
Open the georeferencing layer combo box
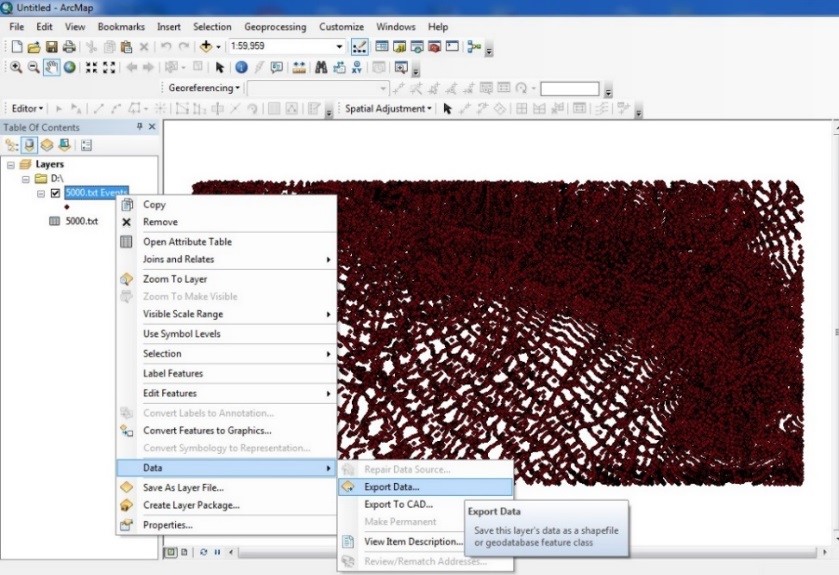click(317, 88)
